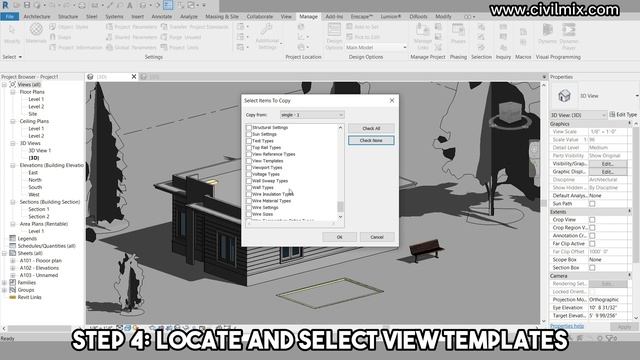
Task: Click the Visibility/Graphics Edit button
Action: point(608,164)
